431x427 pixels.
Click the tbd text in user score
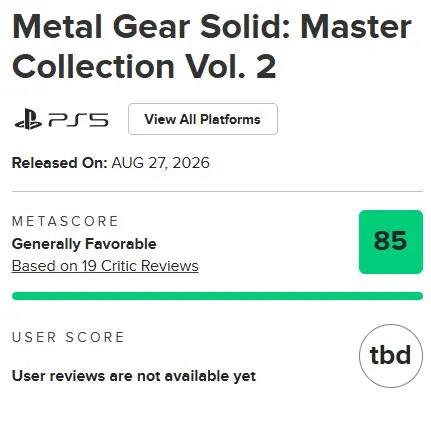click(x=390, y=355)
